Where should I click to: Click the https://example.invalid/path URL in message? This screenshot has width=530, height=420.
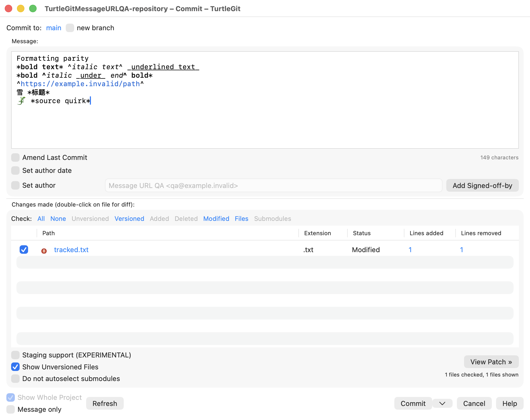click(80, 84)
